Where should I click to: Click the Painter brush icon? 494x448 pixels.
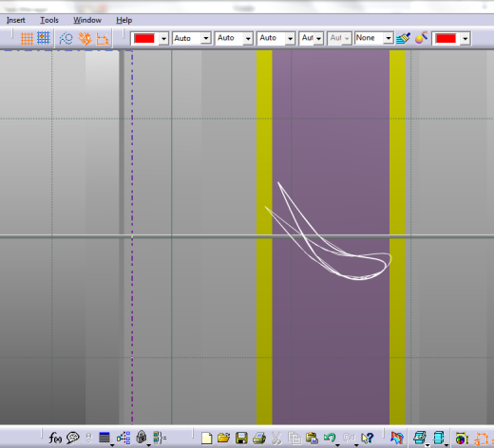point(403,38)
